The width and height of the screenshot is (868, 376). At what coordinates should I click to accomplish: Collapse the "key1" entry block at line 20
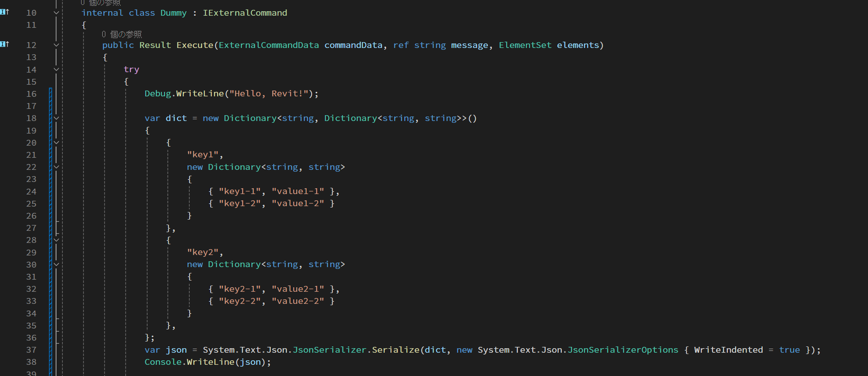point(56,143)
